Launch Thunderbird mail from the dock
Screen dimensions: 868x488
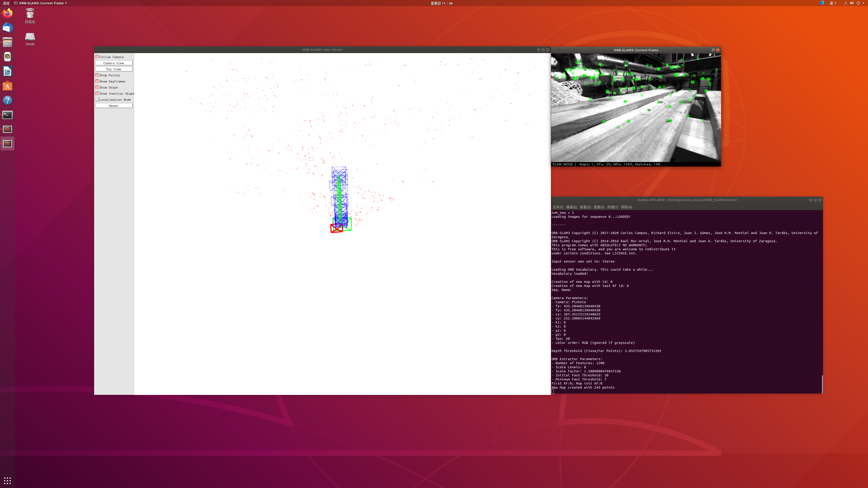point(7,28)
